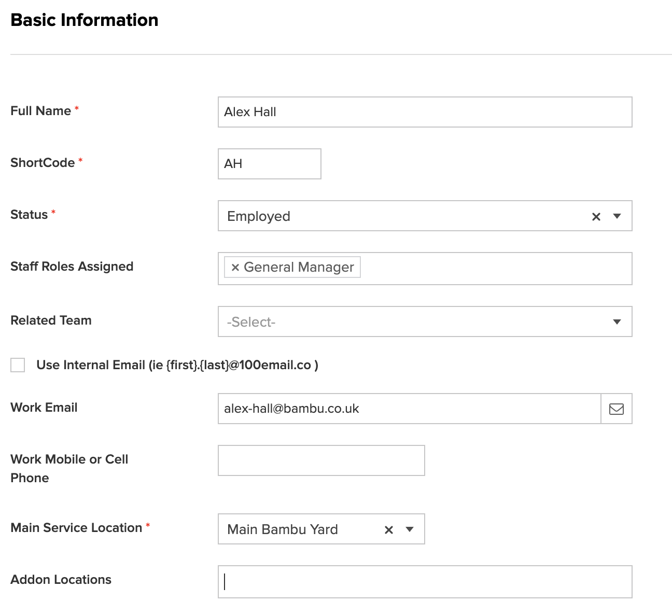Click the Related Team -Select- placeholder text
The width and height of the screenshot is (672, 616).
(251, 322)
